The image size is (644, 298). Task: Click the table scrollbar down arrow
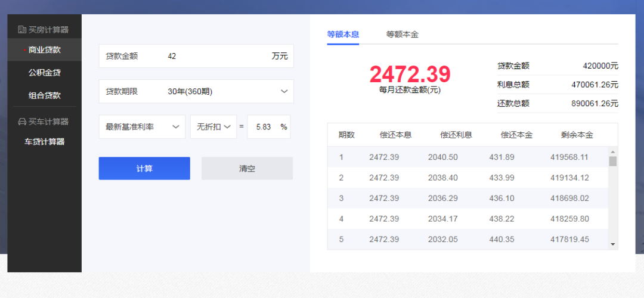[x=612, y=244]
